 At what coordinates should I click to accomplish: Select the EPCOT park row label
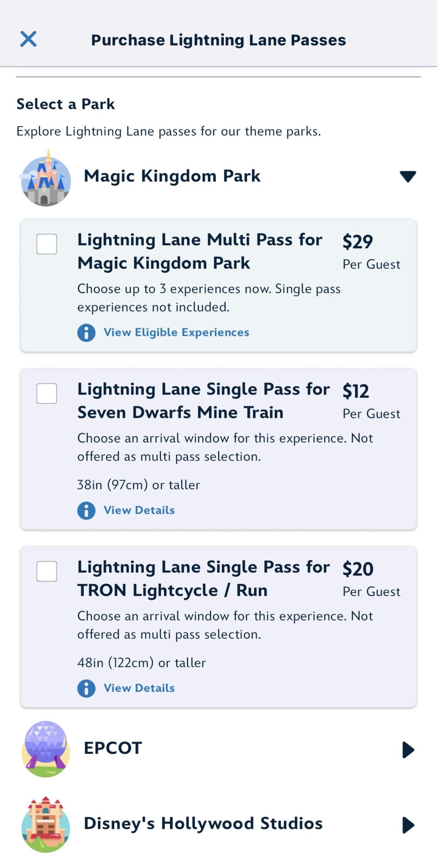tap(113, 748)
